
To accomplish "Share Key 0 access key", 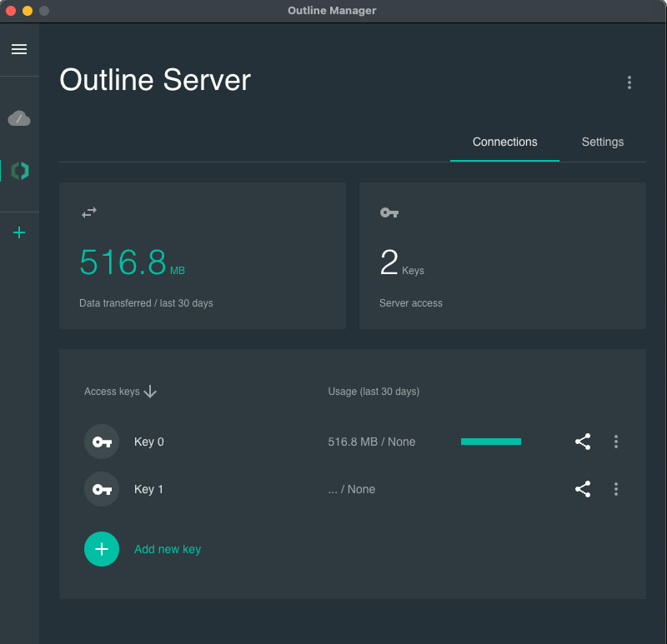I will tap(583, 442).
